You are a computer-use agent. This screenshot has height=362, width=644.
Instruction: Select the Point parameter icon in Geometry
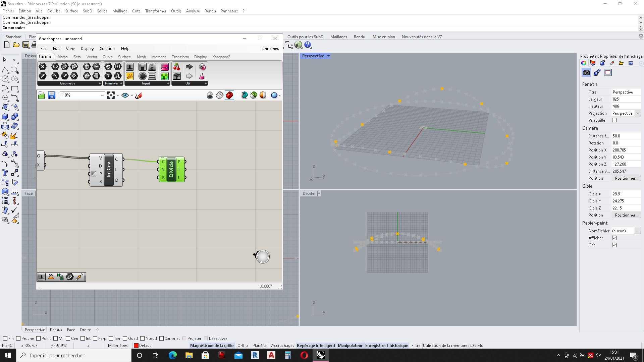click(x=43, y=67)
